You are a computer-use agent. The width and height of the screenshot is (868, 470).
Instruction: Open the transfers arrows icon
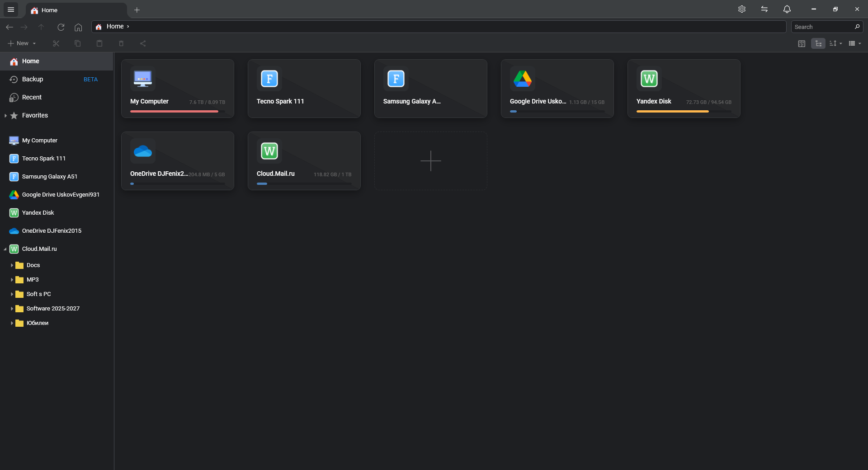tap(764, 9)
